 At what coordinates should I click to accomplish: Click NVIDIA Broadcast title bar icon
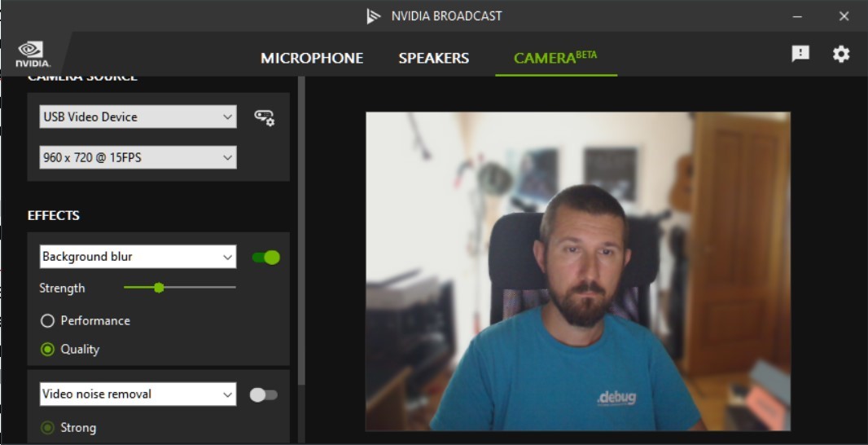[374, 16]
